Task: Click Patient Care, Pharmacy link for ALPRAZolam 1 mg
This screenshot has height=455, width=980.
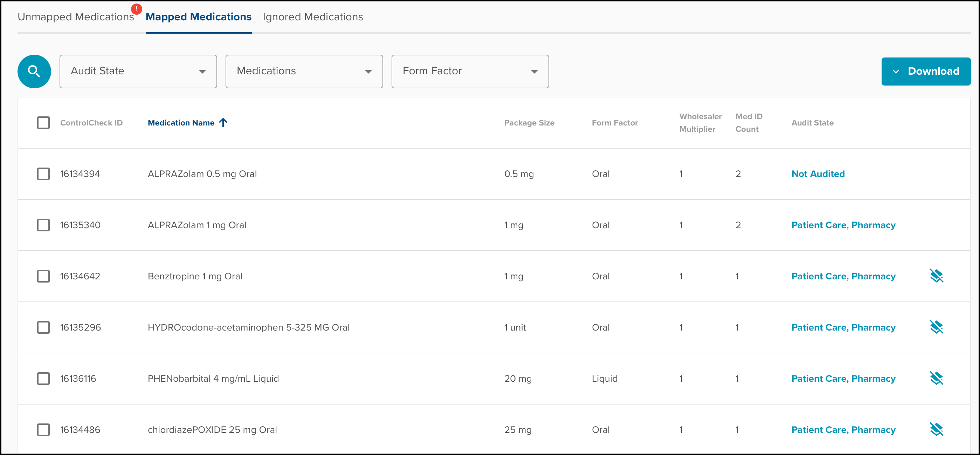Action: click(843, 225)
